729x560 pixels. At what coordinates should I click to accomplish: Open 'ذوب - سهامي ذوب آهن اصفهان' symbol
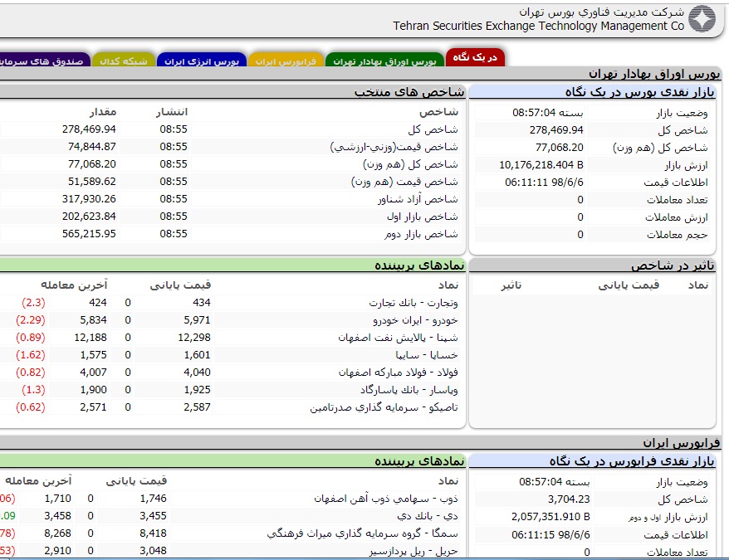[x=386, y=499]
